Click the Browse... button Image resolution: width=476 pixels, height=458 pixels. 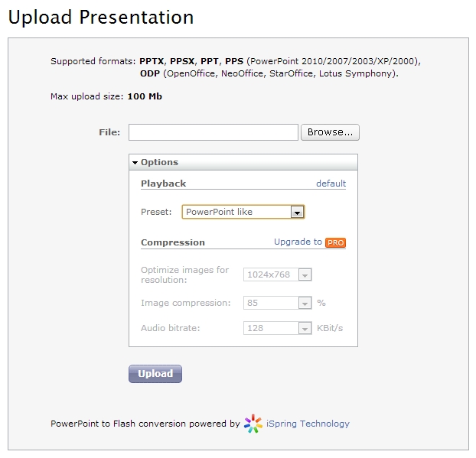(330, 132)
